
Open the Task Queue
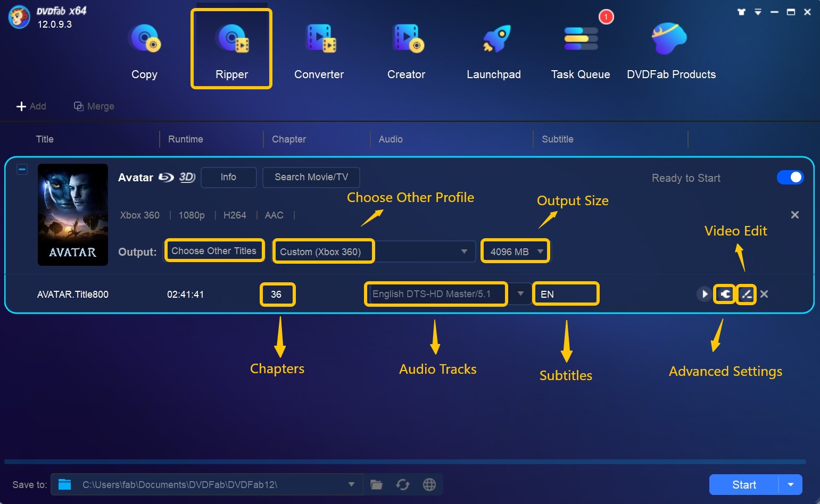point(581,52)
